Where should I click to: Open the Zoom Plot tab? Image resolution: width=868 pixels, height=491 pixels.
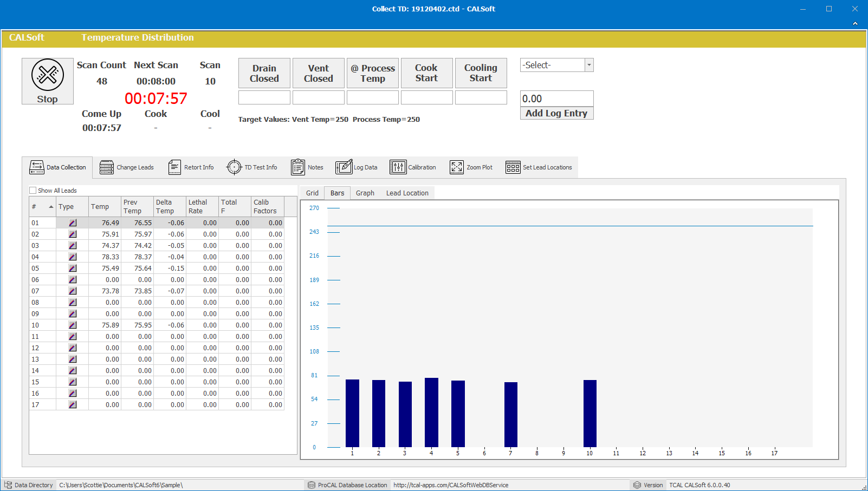coord(471,167)
